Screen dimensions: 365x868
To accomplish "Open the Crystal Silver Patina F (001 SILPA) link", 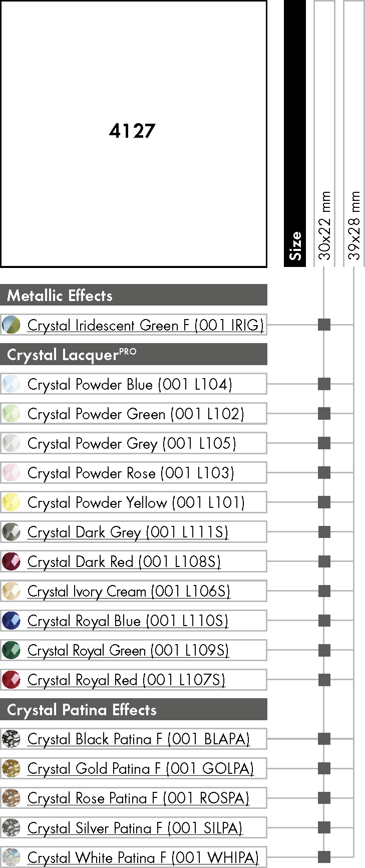I will pos(135,827).
